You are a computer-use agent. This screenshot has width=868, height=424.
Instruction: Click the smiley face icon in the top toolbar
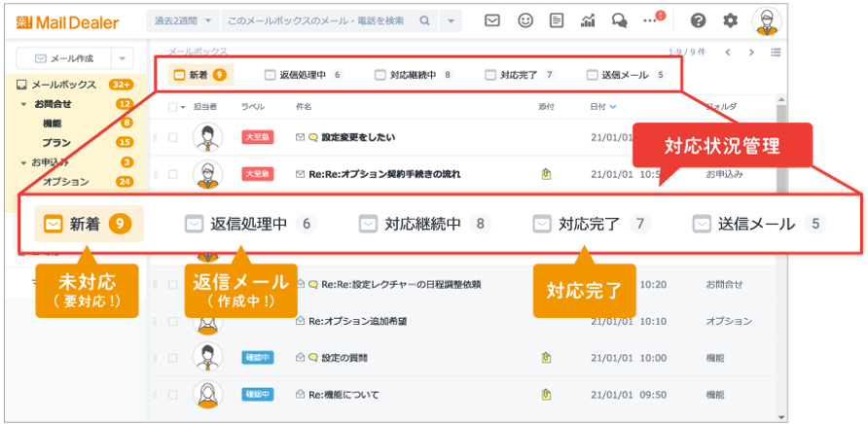click(525, 20)
